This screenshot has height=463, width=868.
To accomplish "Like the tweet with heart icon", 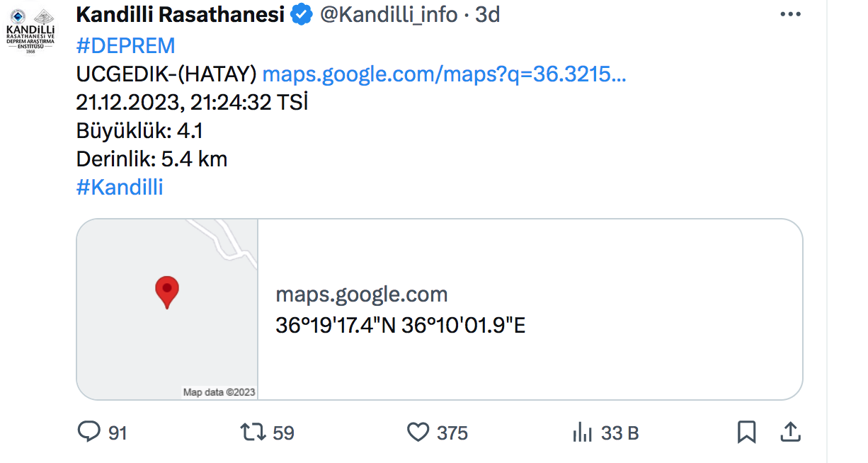I will 418,432.
